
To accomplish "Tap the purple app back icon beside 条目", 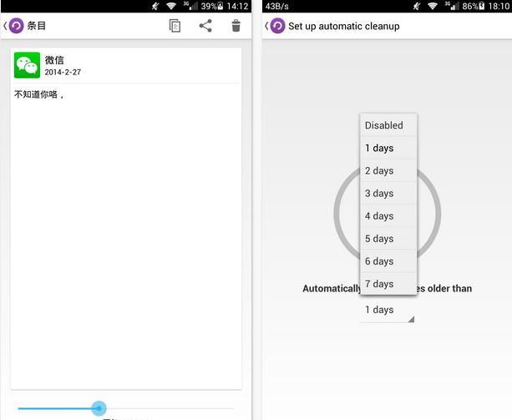I will 15,26.
